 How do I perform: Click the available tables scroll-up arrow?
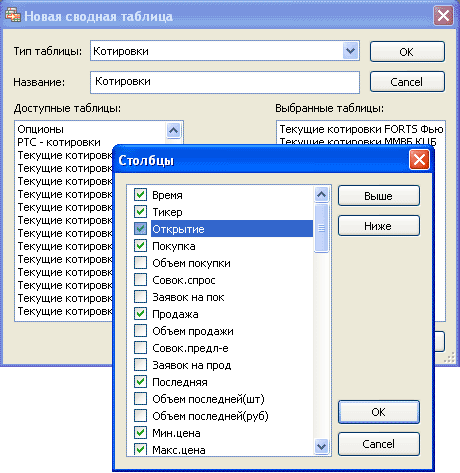point(173,130)
